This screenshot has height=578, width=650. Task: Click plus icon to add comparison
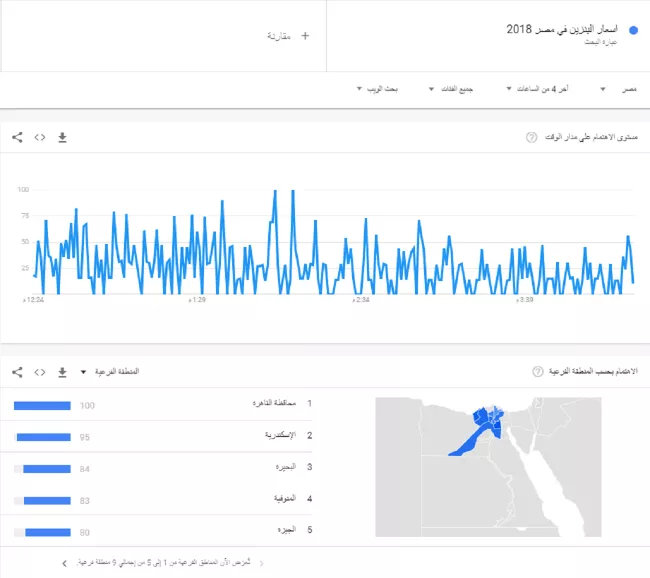coord(305,36)
